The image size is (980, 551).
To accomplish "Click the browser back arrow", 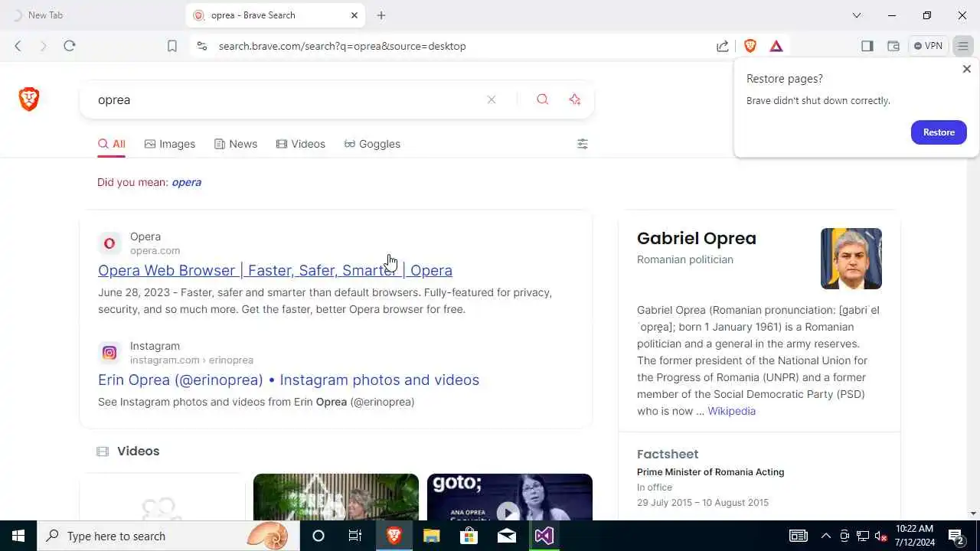I will pos(18,46).
